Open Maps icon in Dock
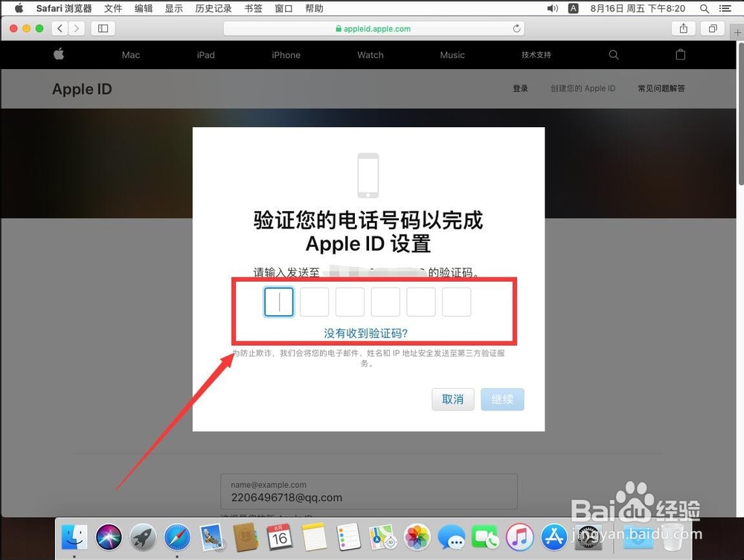Image resolution: width=744 pixels, height=560 pixels. pos(383,537)
